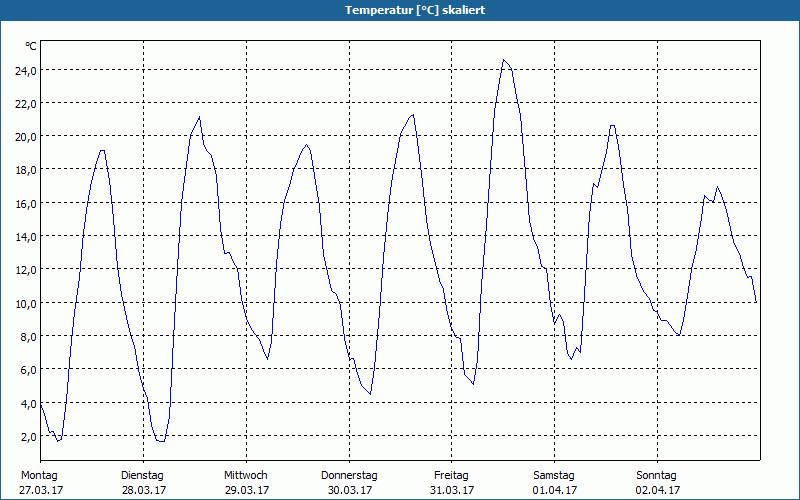Click Thursday's temperature minimum on the curve
This screenshot has width=800, height=500.
pos(370,393)
